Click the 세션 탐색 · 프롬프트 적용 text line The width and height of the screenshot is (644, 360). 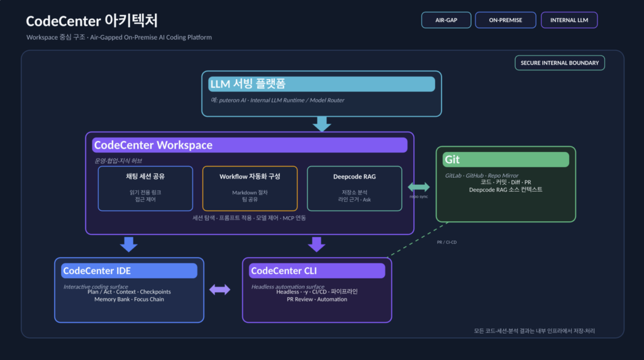pyautogui.click(x=250, y=218)
